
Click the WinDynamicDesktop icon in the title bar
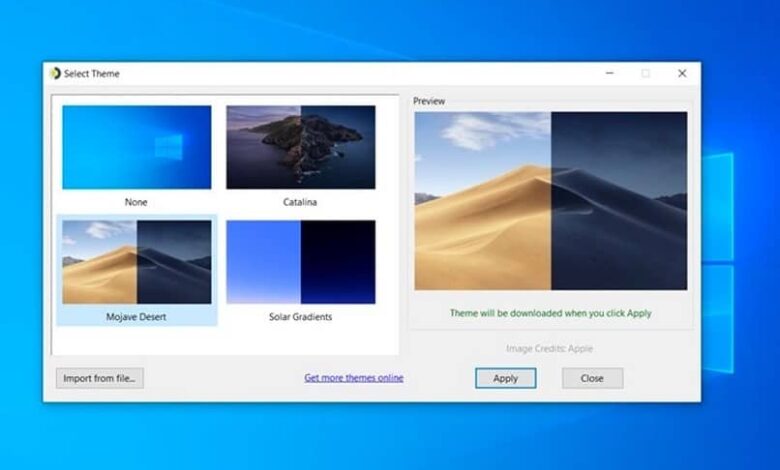pos(55,73)
